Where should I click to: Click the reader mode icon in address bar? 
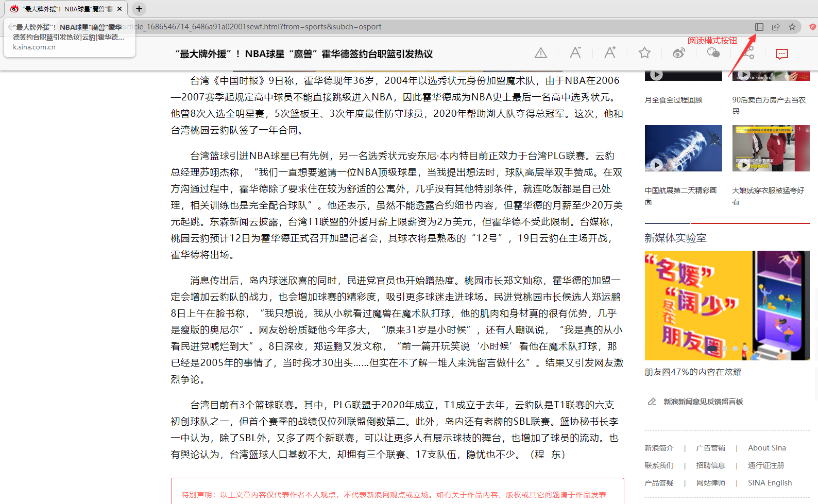click(759, 27)
